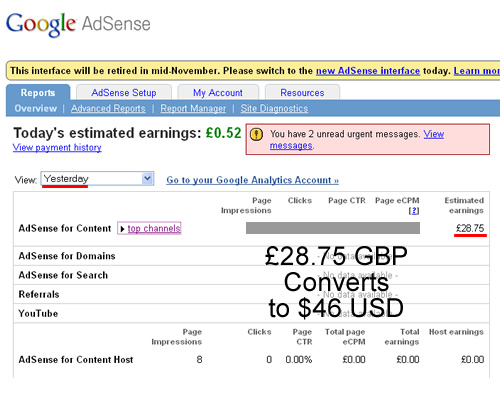The image size is (500, 400).
Task: Select the AdSense for Content row label
Action: (x=65, y=228)
